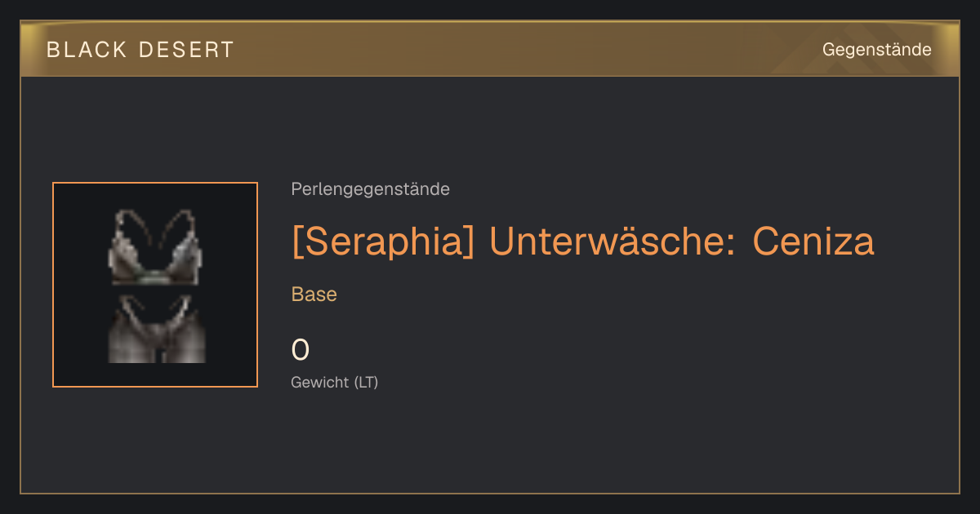Open the Gegenstände section link

tap(876, 50)
